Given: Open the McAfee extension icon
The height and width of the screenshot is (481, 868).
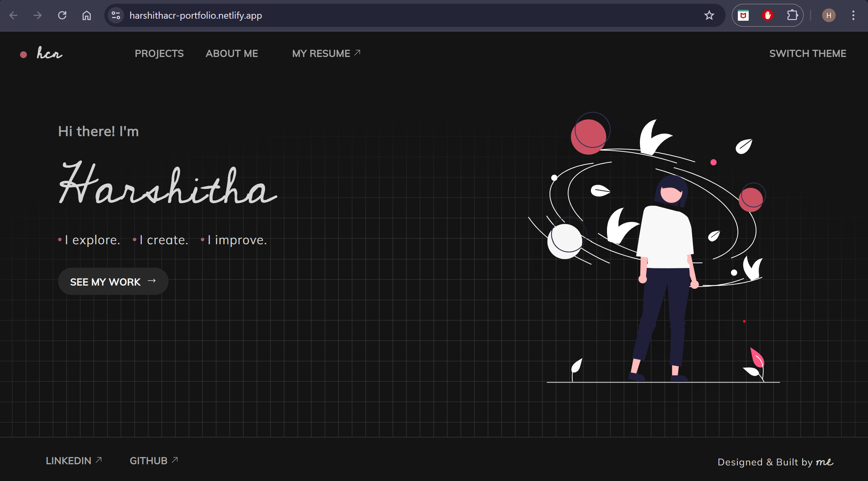Looking at the screenshot, I should pyautogui.click(x=743, y=15).
